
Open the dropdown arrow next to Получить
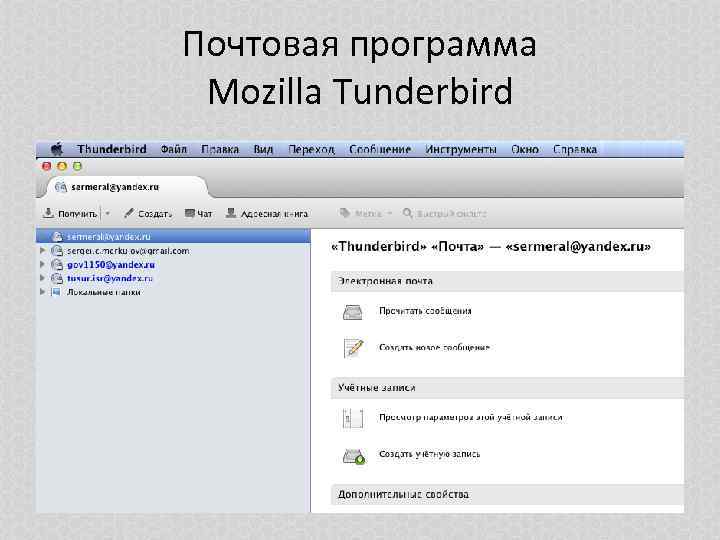coord(108,214)
